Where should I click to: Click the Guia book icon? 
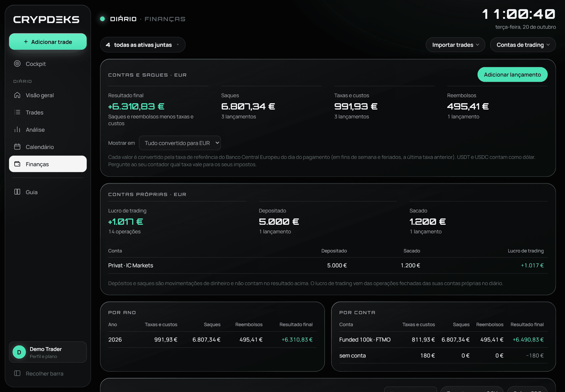coord(17,192)
